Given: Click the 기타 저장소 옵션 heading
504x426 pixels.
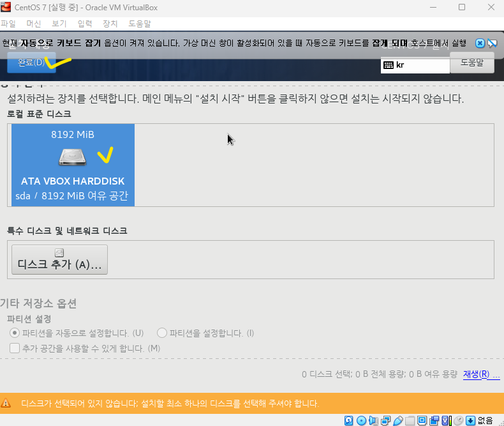Looking at the screenshot, I should 38,303.
